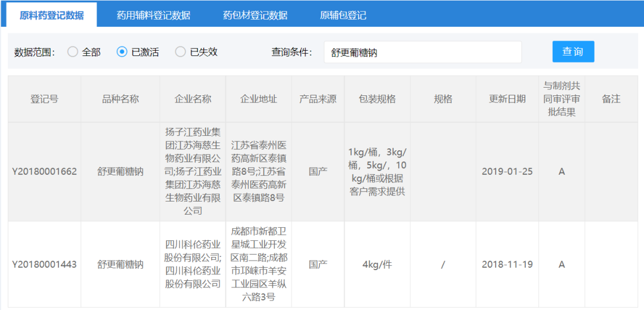
Task: Click the 企业名称 column header
Action: click(193, 99)
